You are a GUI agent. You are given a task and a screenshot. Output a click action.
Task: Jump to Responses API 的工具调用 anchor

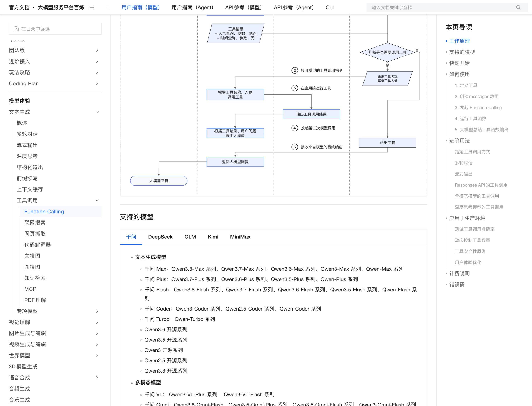click(481, 185)
